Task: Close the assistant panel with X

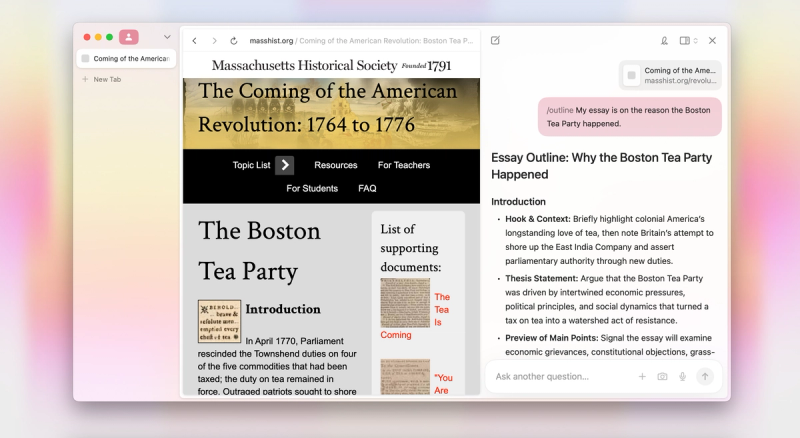Action: click(x=712, y=40)
